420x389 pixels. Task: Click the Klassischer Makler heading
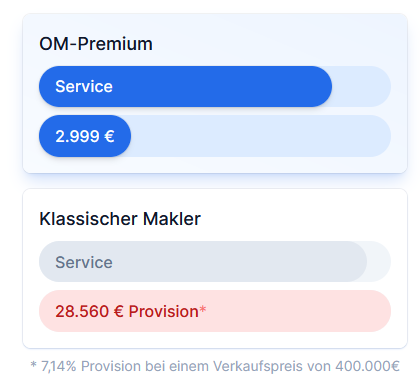click(120, 219)
